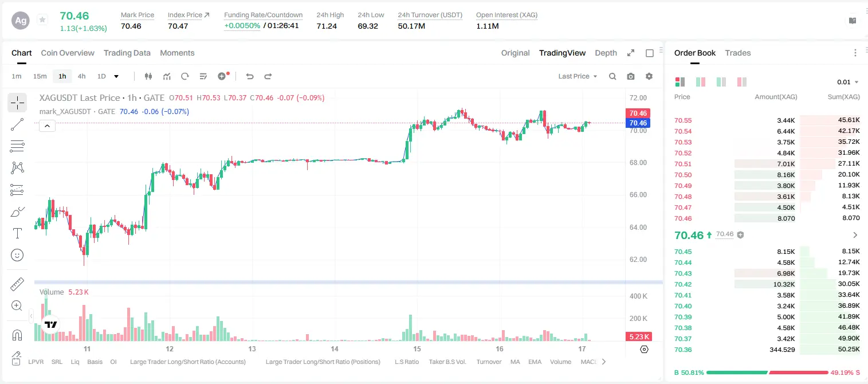Switch chart view to Depth
This screenshot has height=384, width=868.
tap(606, 53)
